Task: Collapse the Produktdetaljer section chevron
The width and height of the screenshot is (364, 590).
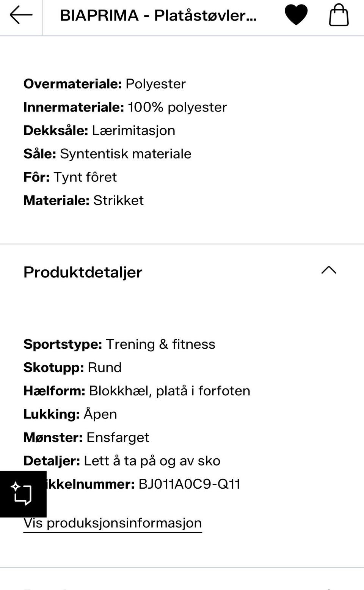Action: click(x=329, y=270)
